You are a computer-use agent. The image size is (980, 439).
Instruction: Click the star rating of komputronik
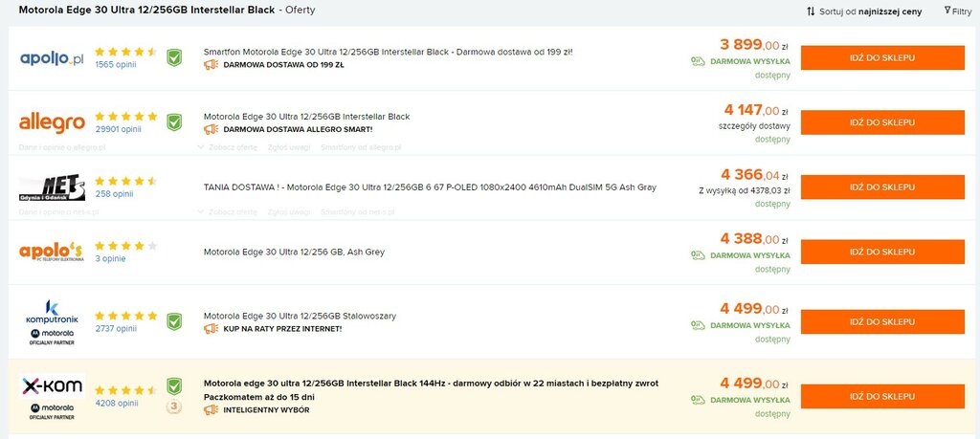(x=125, y=316)
